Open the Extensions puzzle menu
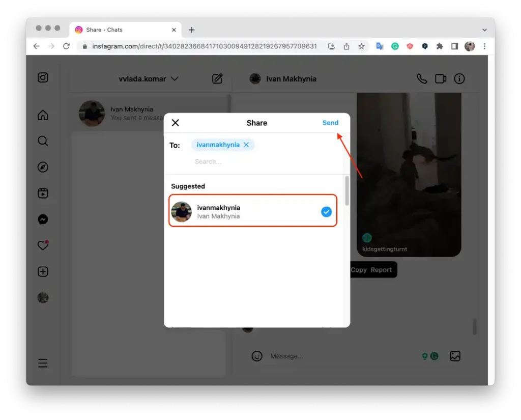 pyautogui.click(x=440, y=46)
